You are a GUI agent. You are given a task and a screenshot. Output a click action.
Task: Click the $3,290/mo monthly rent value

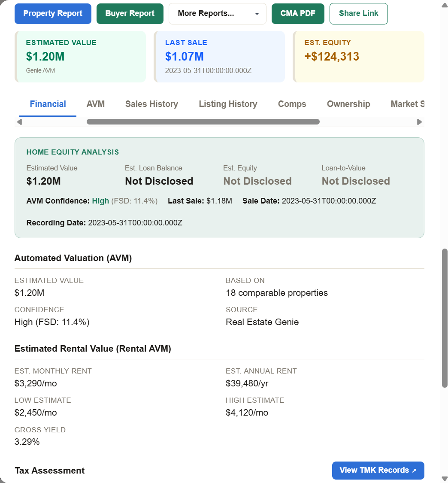36,383
